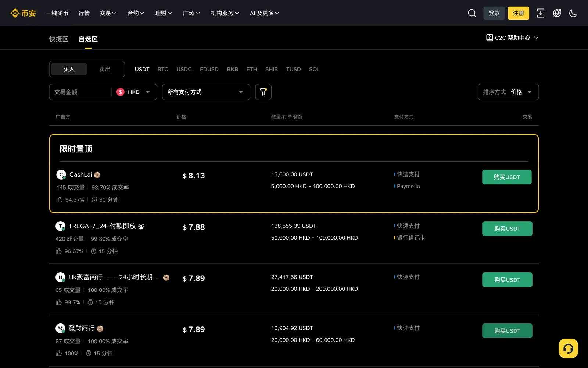Screen dimensions: 588x368
Task: Click the 交易金额 amount input field
Action: coord(80,92)
